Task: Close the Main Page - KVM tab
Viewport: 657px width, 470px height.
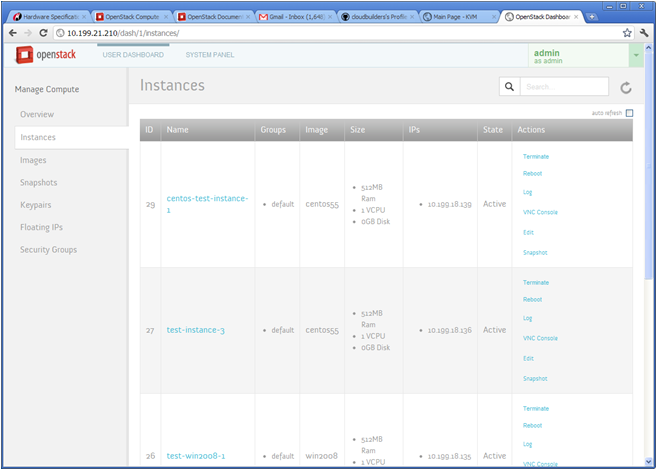Action: point(494,17)
